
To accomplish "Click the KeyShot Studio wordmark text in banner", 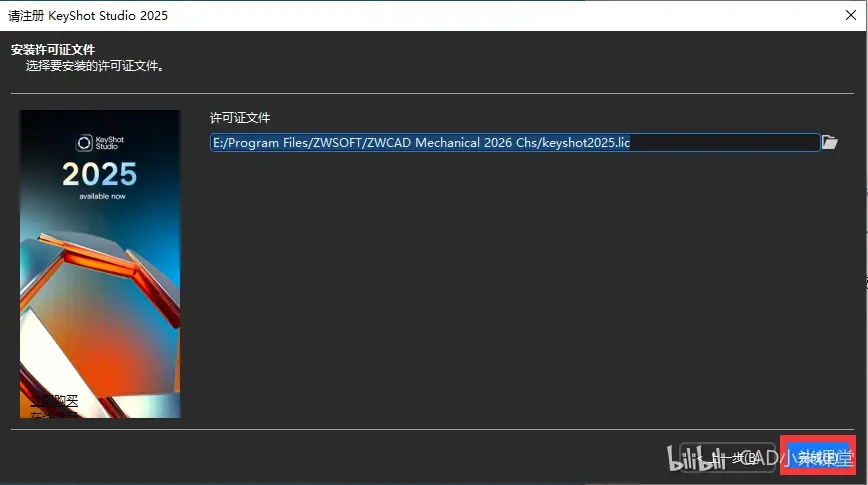I will click(x=110, y=143).
